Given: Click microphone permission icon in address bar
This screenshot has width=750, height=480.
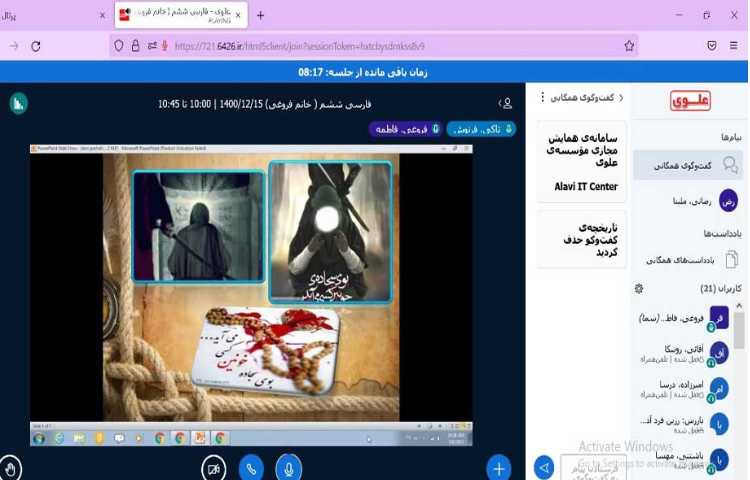Looking at the screenshot, I should [165, 46].
